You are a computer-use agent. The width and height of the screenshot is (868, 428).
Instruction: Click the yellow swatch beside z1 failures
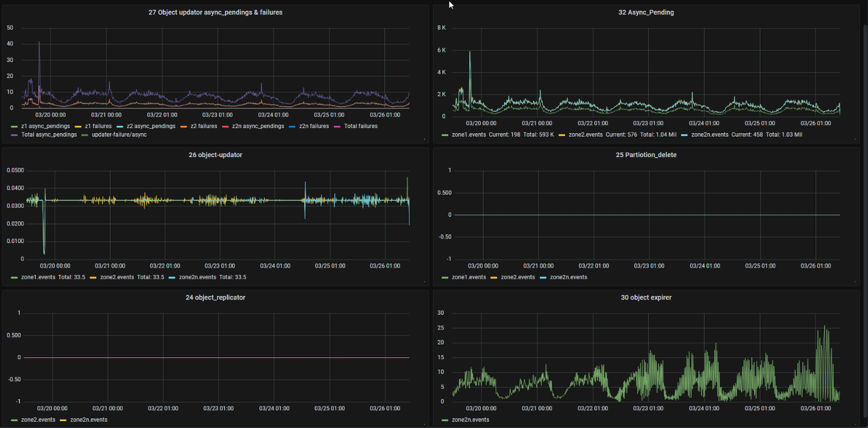coord(79,126)
